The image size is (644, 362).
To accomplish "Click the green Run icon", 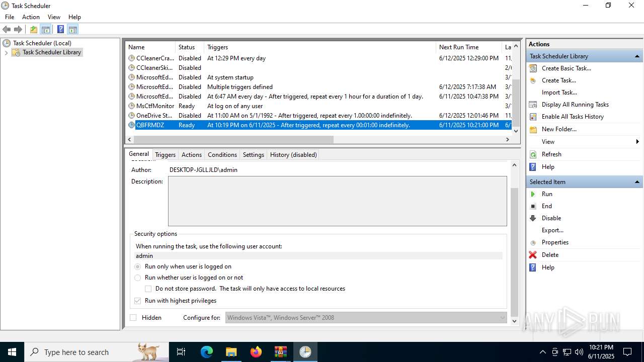I will [x=533, y=194].
